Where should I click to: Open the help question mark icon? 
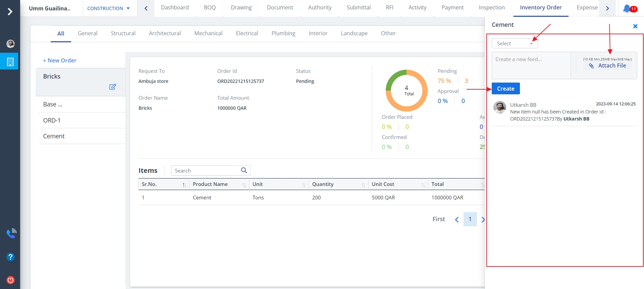click(x=10, y=257)
